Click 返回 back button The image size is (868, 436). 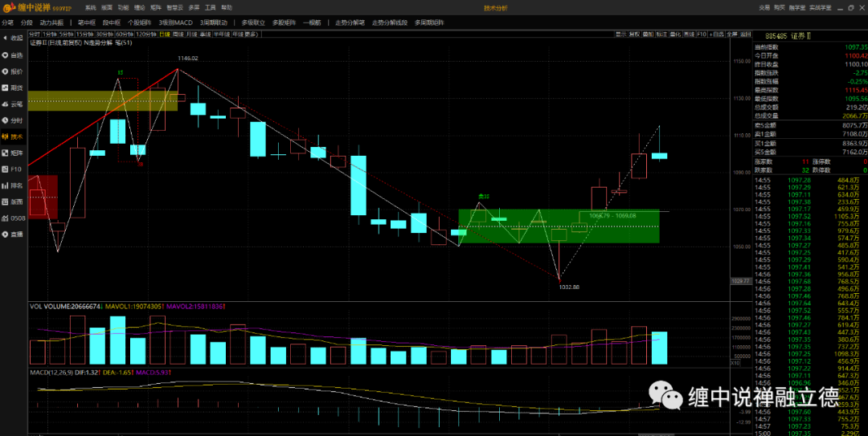point(745,35)
